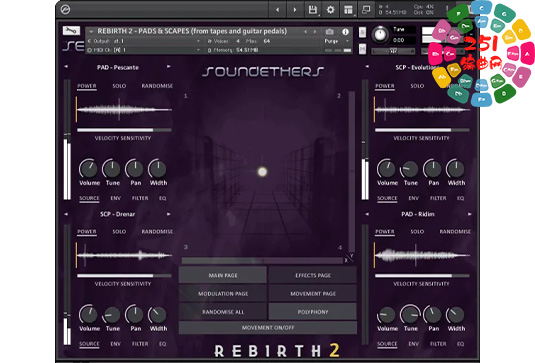Screen dimensions: 535x363
Task: Click RANDOMISE on PAD - Ridim layer
Action: point(455,232)
